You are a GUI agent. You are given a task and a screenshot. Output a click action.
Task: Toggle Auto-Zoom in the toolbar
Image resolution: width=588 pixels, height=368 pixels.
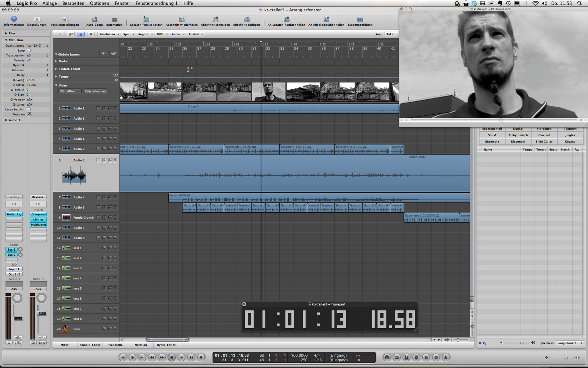coord(94,19)
